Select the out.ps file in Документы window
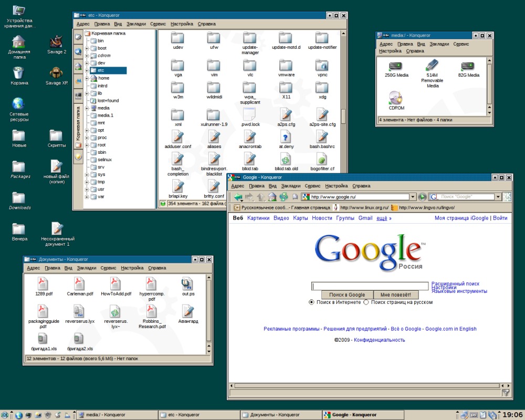 [x=188, y=287]
